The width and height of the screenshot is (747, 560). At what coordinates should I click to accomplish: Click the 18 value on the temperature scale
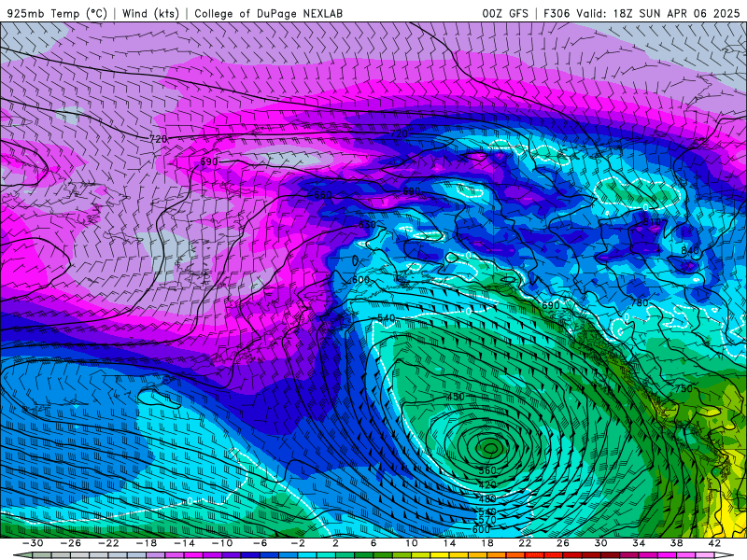point(486,543)
